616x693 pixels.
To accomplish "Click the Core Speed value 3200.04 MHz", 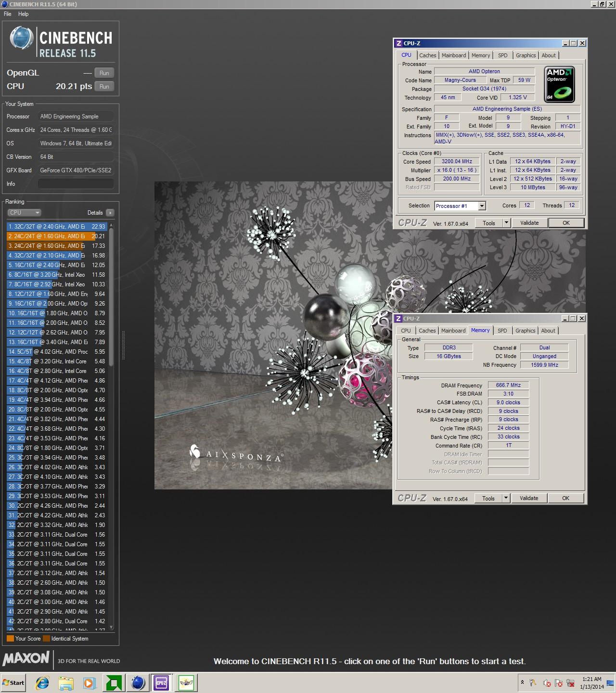I will coord(457,162).
